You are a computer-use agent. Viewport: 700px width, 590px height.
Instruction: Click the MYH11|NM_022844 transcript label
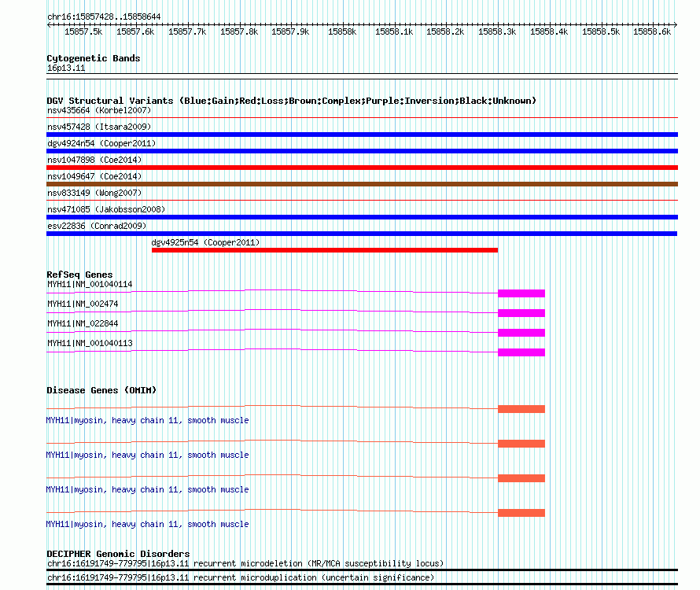pos(83,324)
